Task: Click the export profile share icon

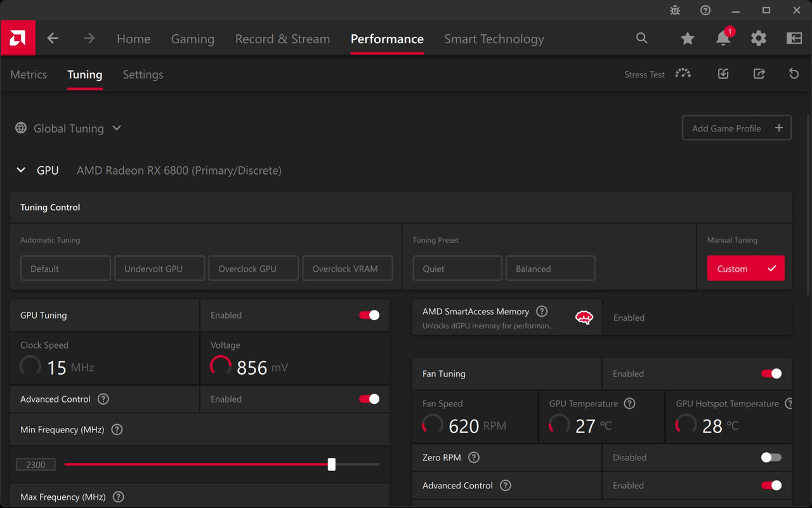Action: tap(759, 74)
